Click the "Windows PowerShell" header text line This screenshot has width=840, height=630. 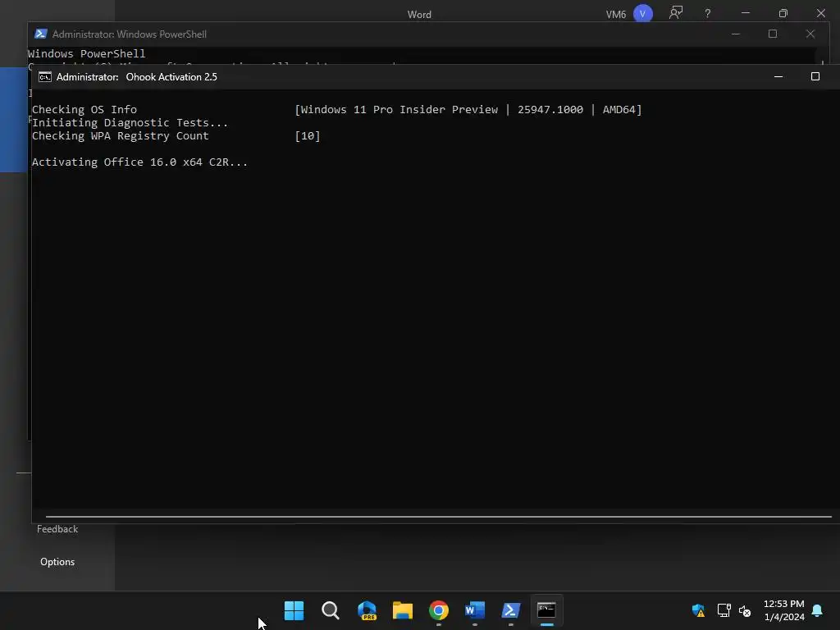86,53
